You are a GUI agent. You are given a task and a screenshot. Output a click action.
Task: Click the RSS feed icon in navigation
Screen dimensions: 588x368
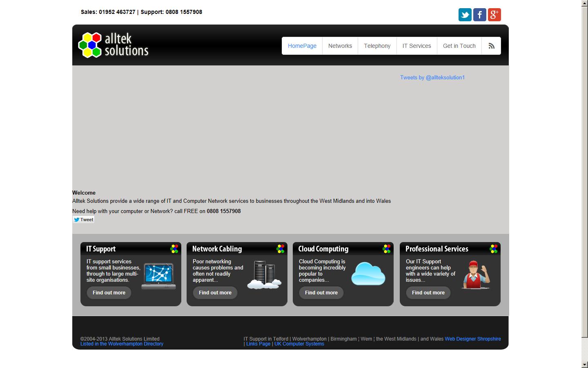491,46
